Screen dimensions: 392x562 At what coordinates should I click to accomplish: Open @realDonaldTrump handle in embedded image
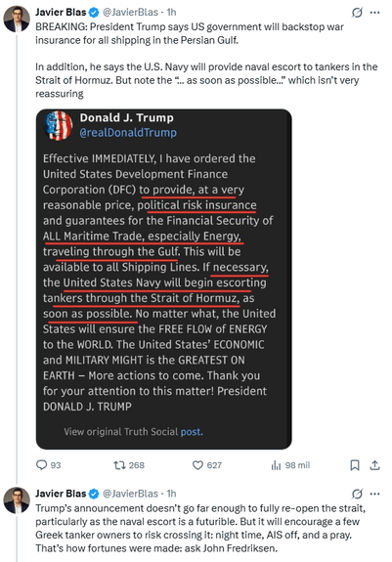(x=128, y=133)
